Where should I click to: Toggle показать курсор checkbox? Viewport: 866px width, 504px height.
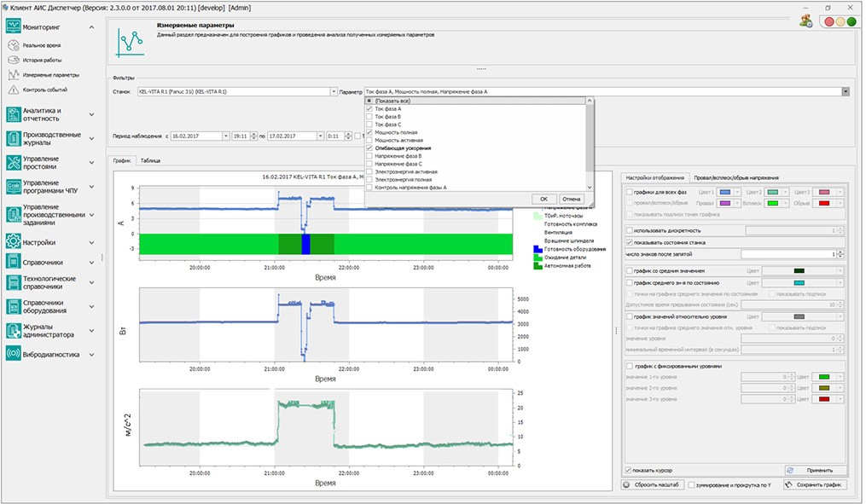click(x=628, y=471)
